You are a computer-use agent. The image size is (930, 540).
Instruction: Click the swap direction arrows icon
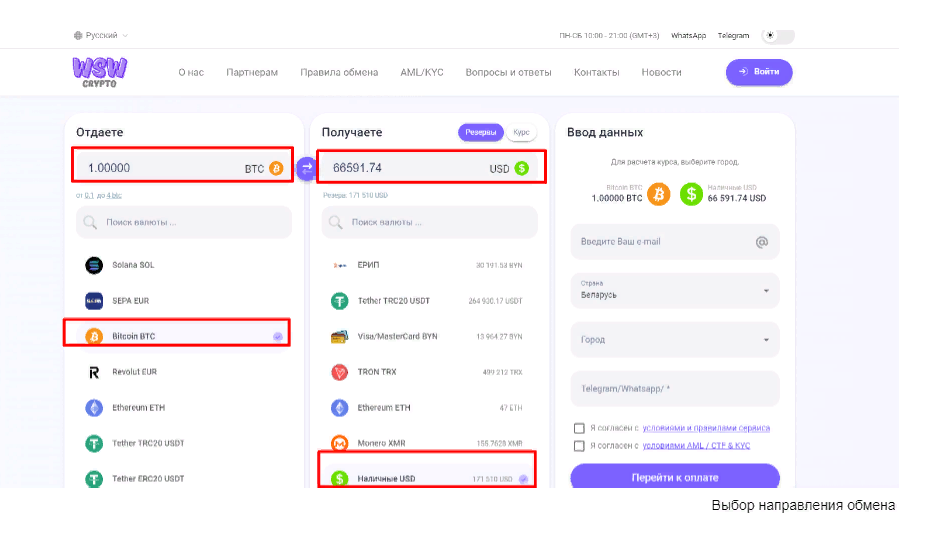[x=306, y=169]
